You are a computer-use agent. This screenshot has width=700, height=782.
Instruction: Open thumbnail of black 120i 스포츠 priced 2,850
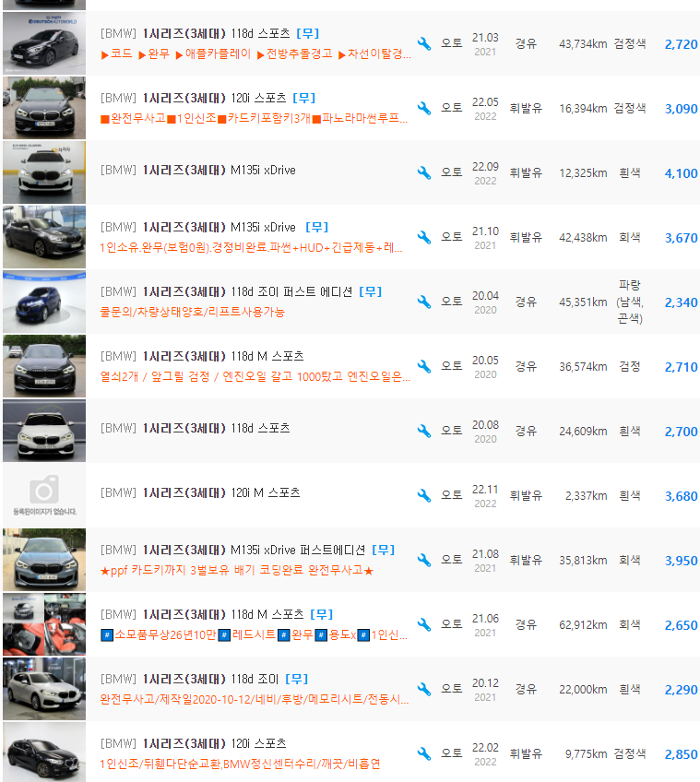tap(44, 753)
